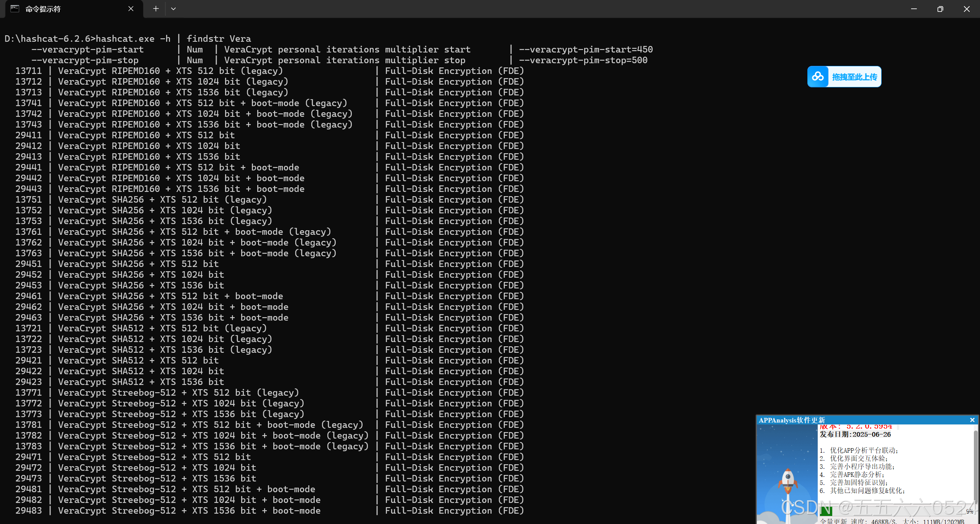Image resolution: width=980 pixels, height=524 pixels.
Task: Click hash mode 29443 row
Action: 269,189
